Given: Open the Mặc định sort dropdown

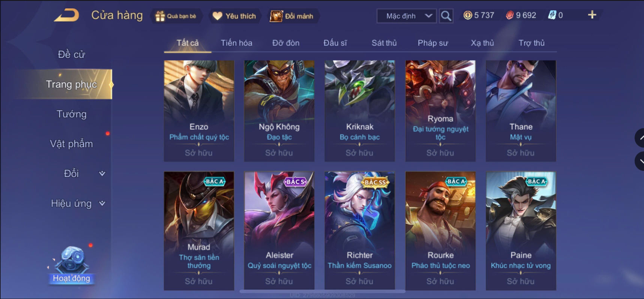Looking at the screenshot, I should coord(407,16).
